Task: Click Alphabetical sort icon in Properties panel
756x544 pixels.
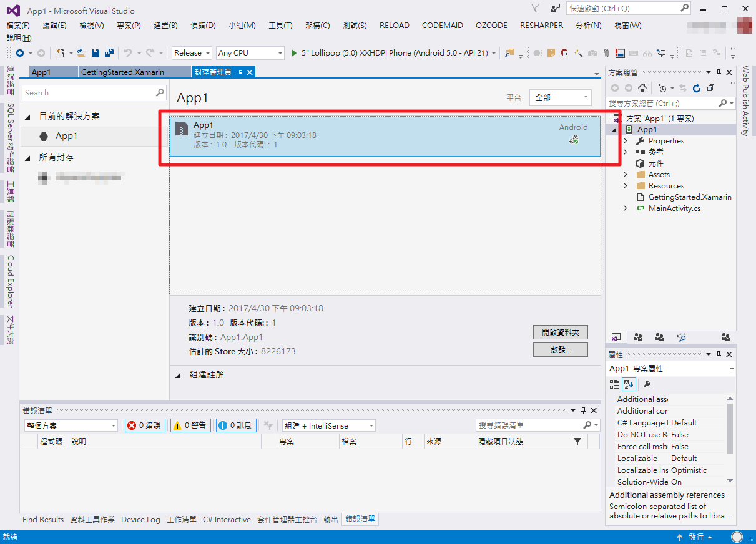Action: click(628, 384)
